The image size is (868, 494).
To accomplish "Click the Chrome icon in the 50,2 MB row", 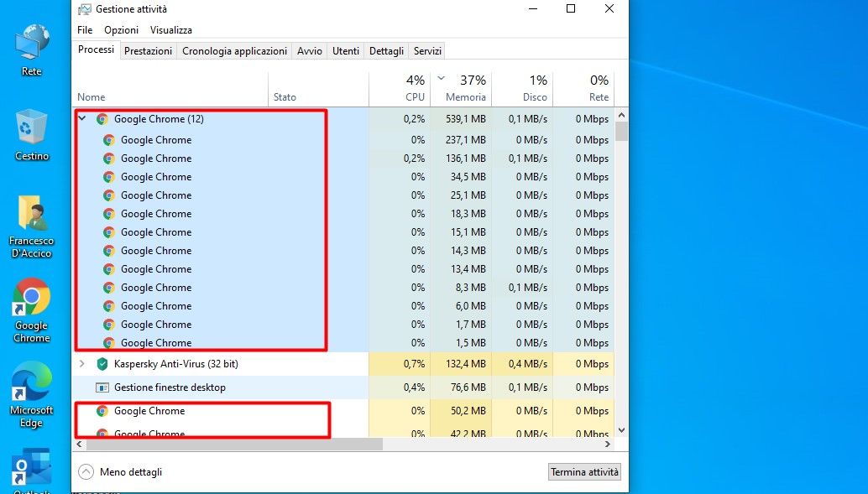I will [102, 410].
